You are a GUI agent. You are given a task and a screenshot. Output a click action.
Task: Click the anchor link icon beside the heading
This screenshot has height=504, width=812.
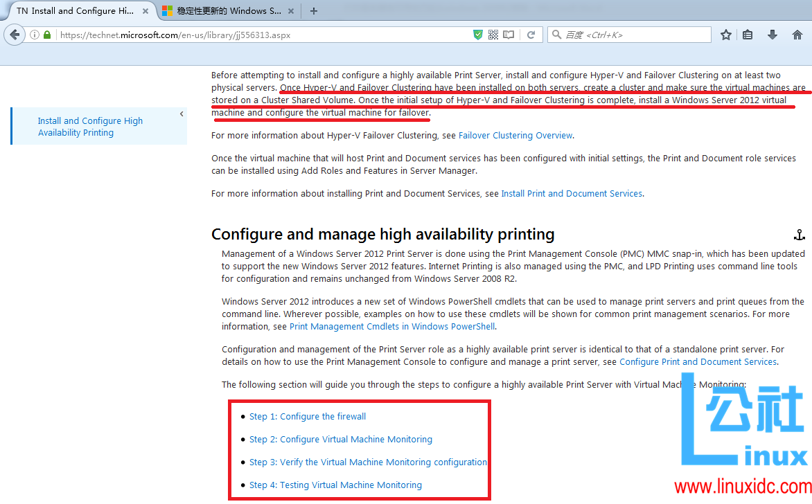coord(800,235)
